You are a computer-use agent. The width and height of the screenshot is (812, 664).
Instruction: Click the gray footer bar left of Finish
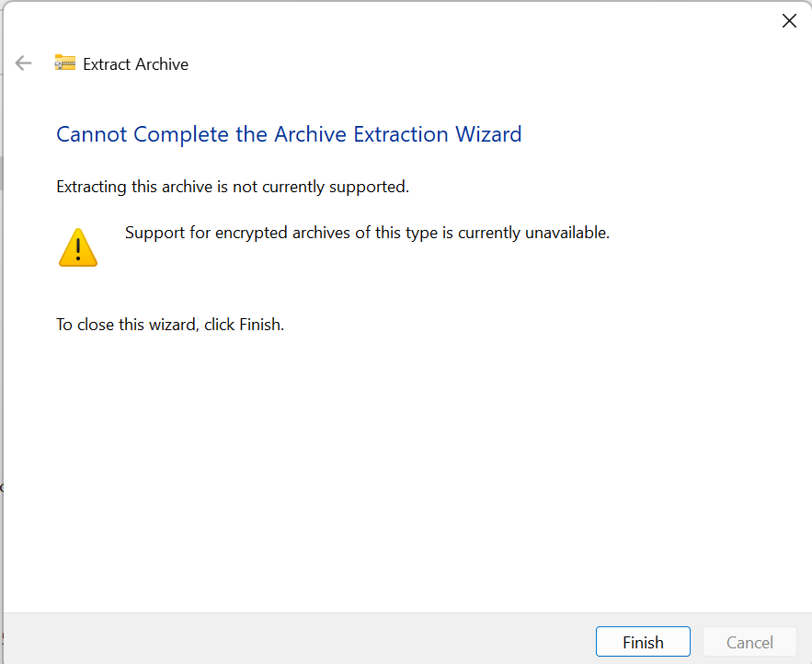(x=298, y=640)
